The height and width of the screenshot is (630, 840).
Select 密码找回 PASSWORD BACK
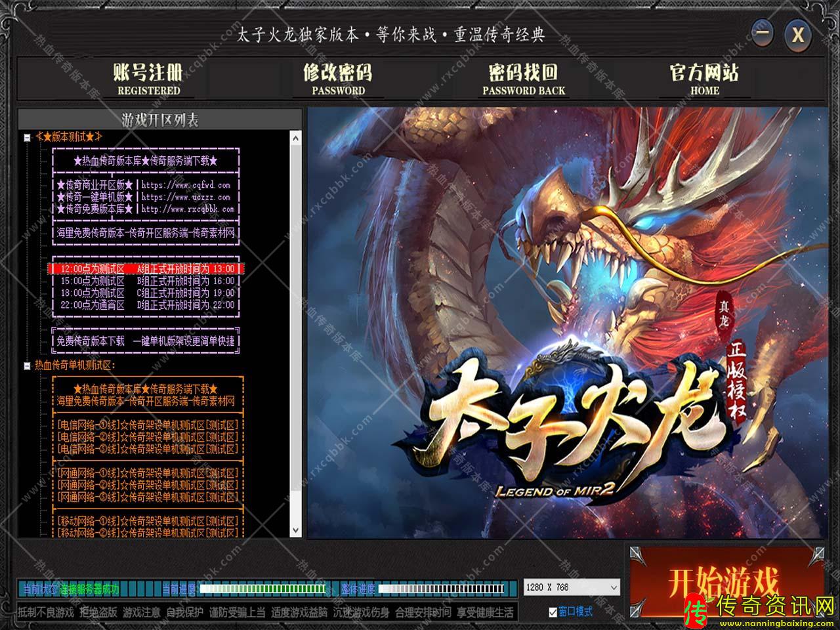click(523, 79)
